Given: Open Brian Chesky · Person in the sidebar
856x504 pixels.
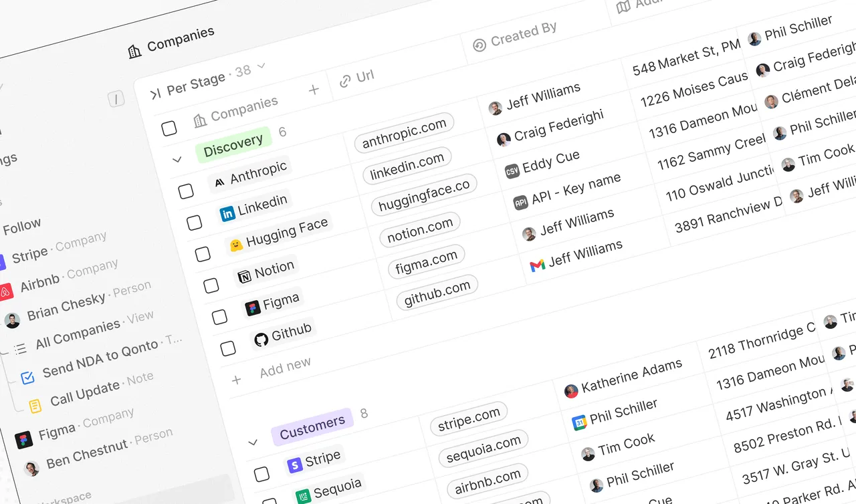Looking at the screenshot, I should (x=78, y=305).
